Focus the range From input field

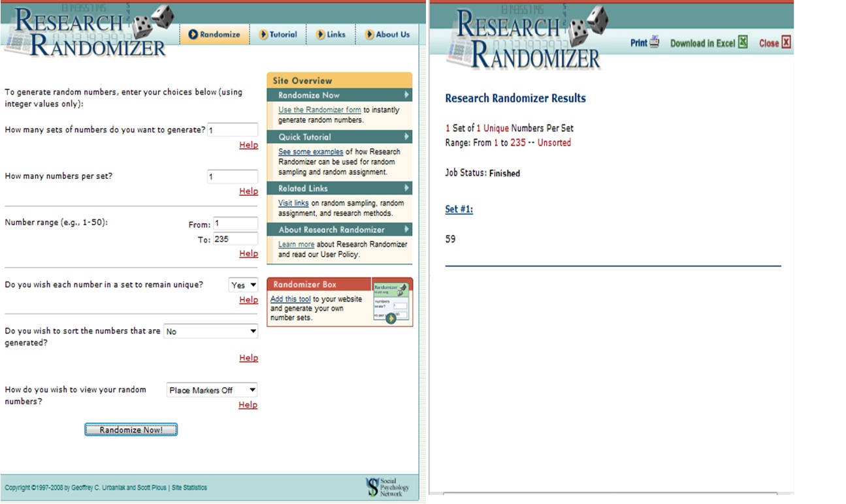tap(235, 224)
